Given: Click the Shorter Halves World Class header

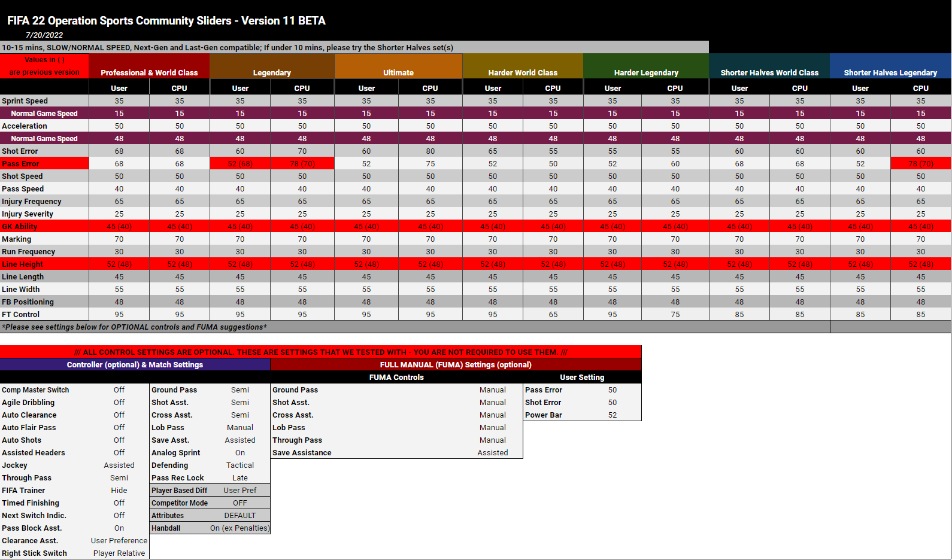Looking at the screenshot, I should point(769,72).
